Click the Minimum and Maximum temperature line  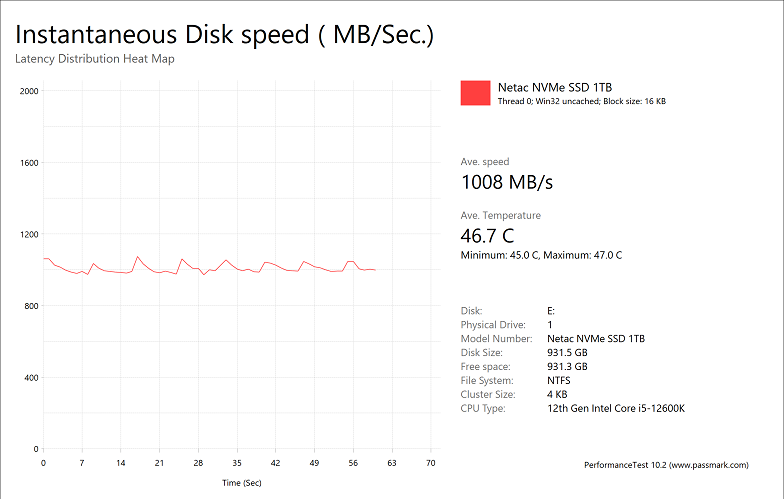coord(541,255)
